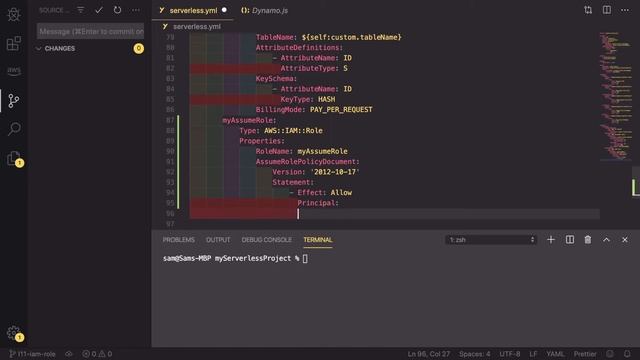Click the watch eye icon in status bar

[69, 354]
